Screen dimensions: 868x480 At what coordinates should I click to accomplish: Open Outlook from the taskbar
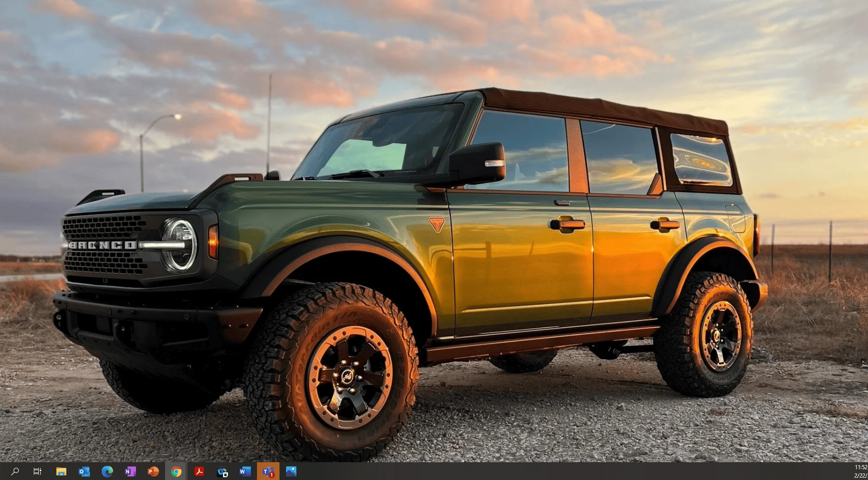[84, 471]
